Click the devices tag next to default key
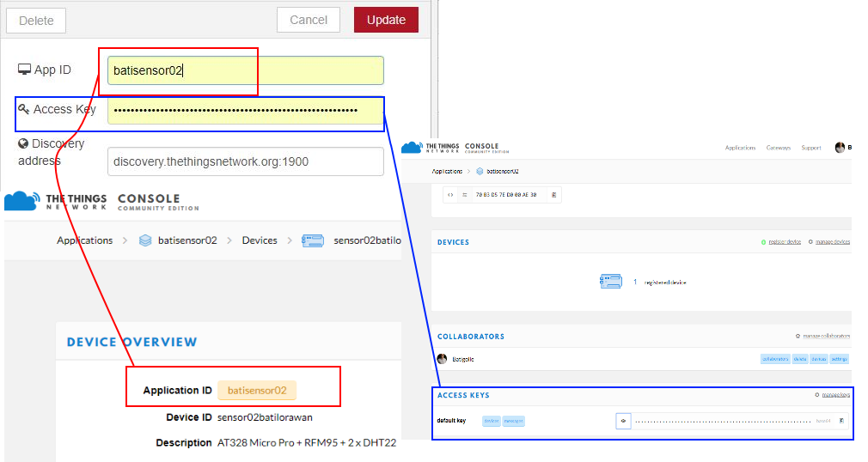This screenshot has height=462, width=868. coord(491,421)
